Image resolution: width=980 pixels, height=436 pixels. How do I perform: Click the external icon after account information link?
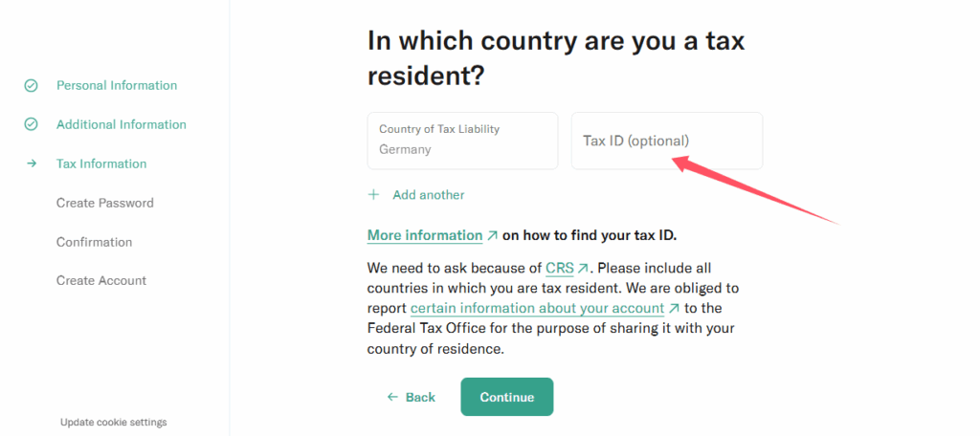pyautogui.click(x=674, y=309)
